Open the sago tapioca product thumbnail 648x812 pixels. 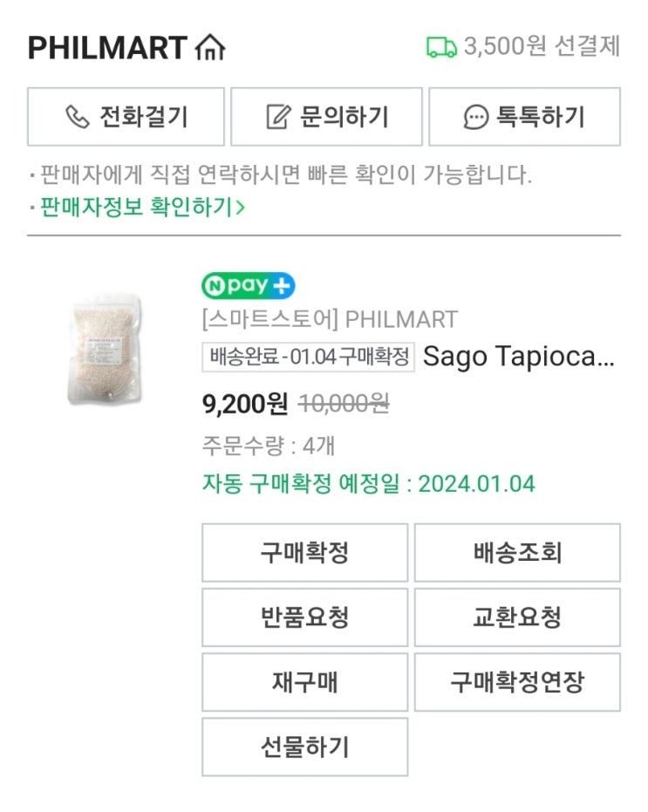pyautogui.click(x=104, y=349)
